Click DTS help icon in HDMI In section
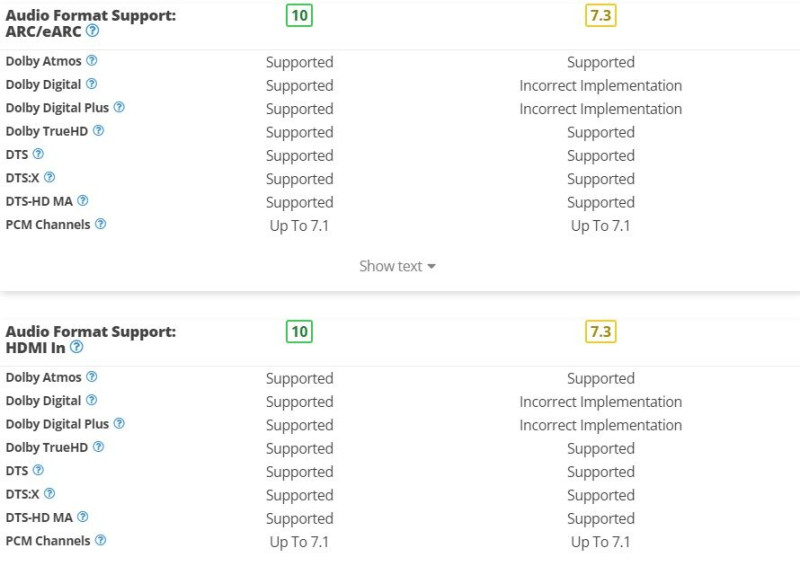 38,470
